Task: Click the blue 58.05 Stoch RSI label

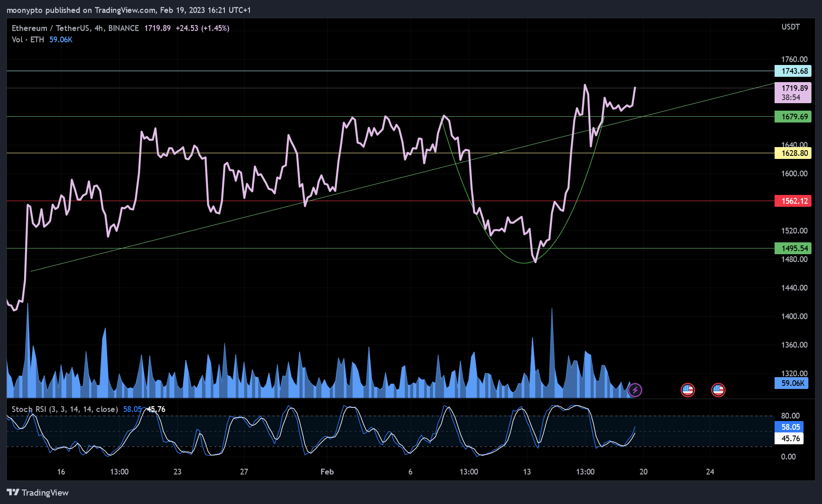Action: (x=789, y=427)
